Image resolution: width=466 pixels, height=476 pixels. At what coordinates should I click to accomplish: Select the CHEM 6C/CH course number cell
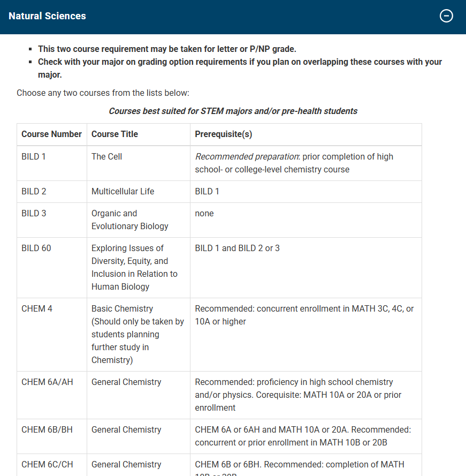47,465
